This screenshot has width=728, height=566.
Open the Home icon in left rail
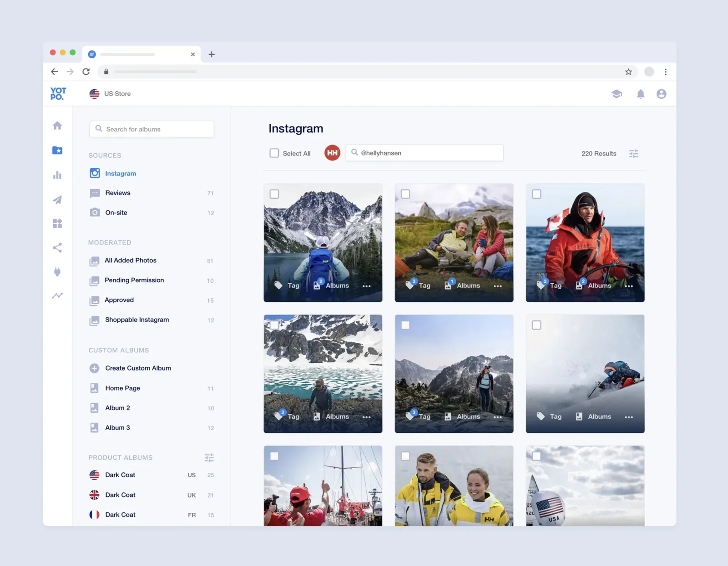click(57, 125)
